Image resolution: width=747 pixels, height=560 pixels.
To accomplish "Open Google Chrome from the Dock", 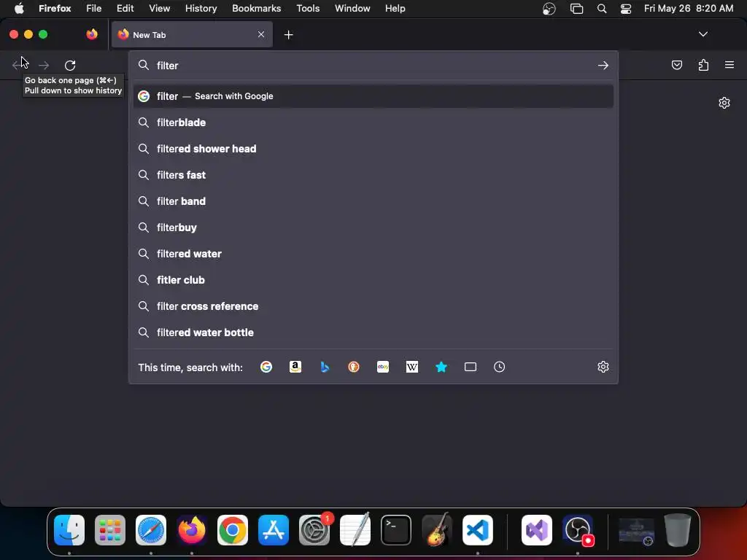I will tap(233, 530).
